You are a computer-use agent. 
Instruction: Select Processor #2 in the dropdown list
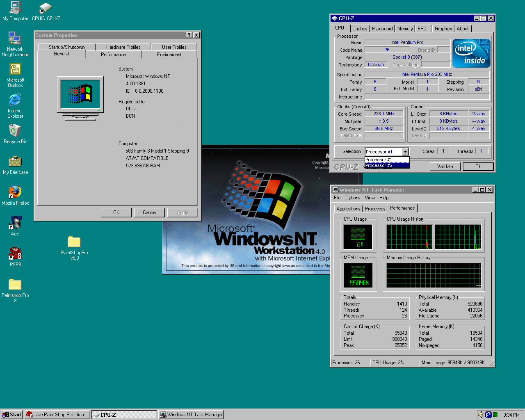tap(387, 166)
